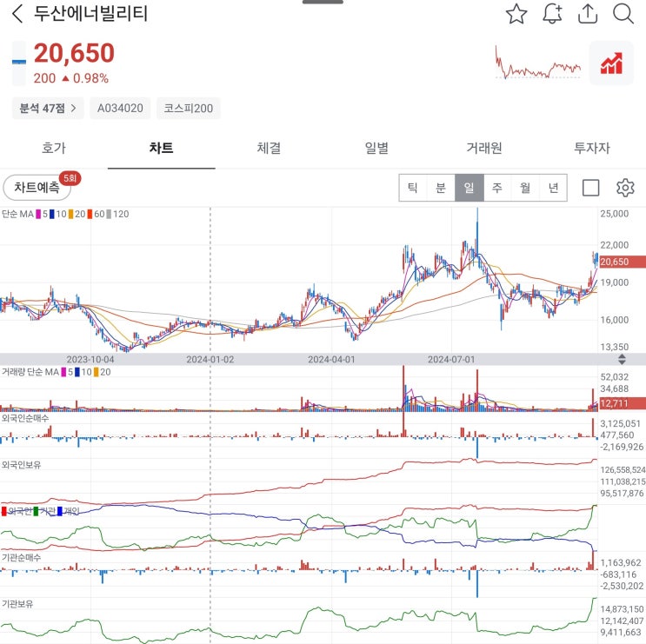Click the price MA 20 orange swatch
Viewport: 646px width, 644px height.
point(71,214)
